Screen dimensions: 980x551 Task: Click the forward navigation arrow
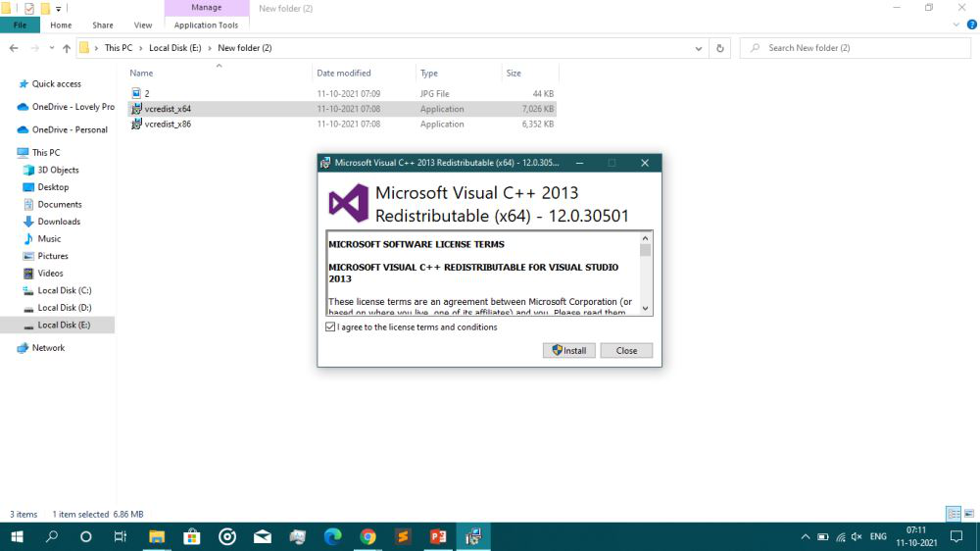pyautogui.click(x=34, y=48)
